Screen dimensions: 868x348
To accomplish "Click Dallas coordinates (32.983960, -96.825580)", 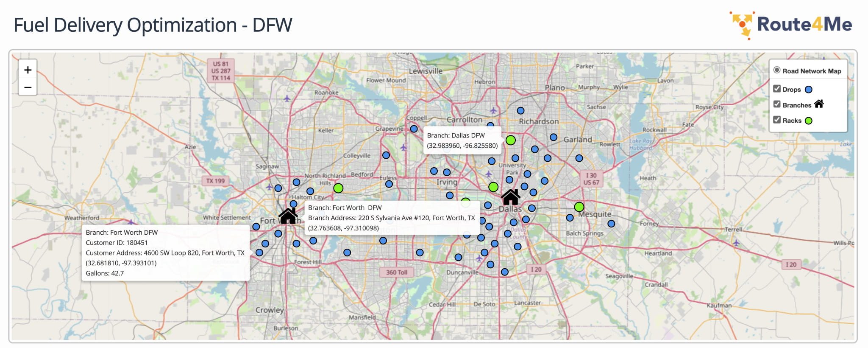I will [462, 146].
